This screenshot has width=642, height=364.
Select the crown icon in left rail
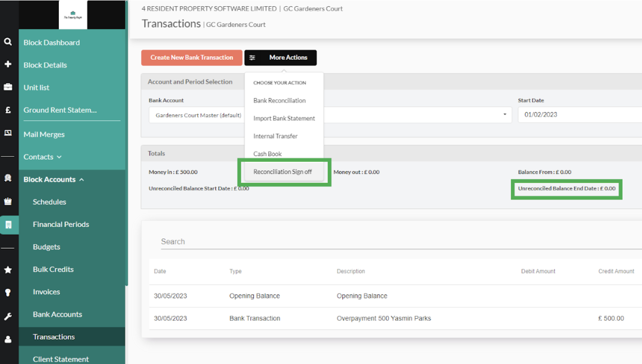[x=8, y=201]
